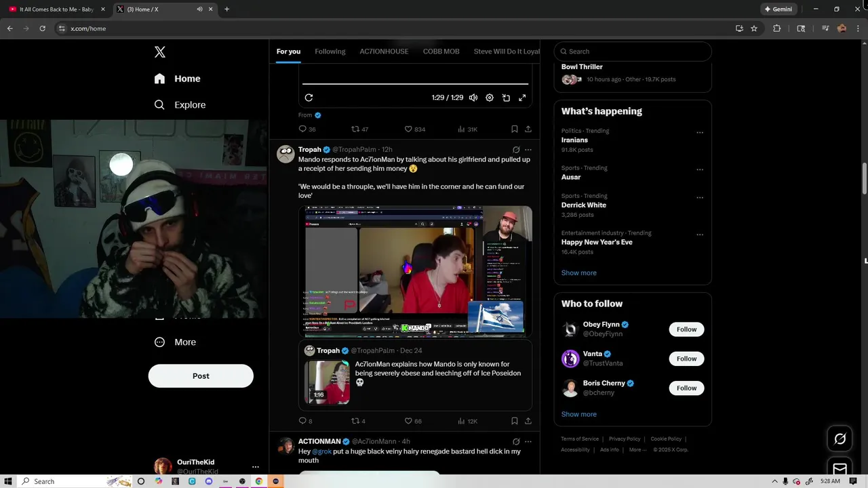Open Steve Will Do It Loyal tab

(x=507, y=52)
